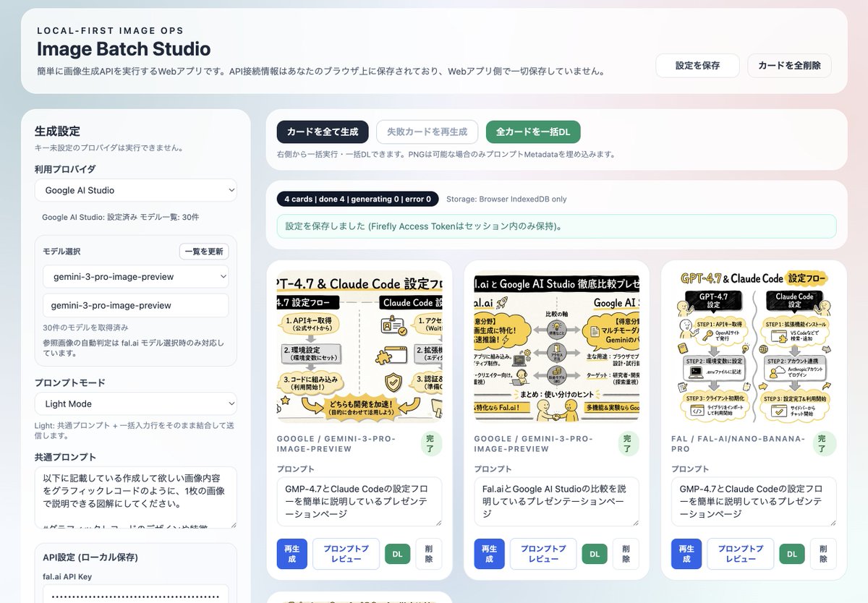The width and height of the screenshot is (868, 603).
Task: Click API設定 (ローカル保存) heading
Action: click(90, 557)
